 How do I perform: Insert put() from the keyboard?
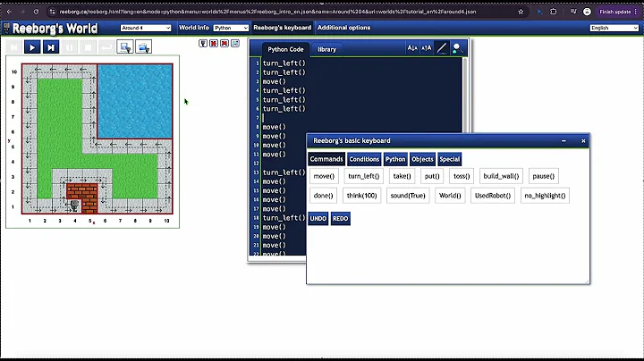(432, 176)
